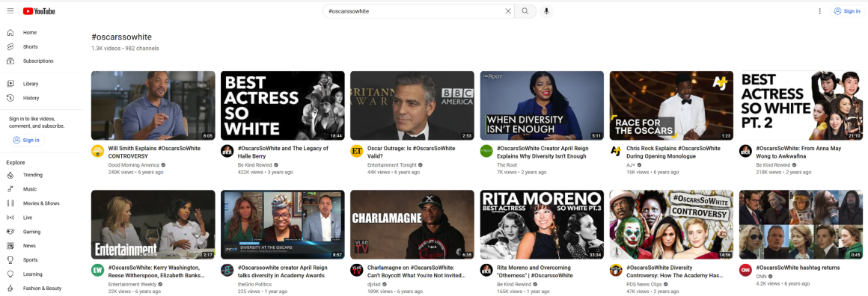Go to Home in the sidebar
Image resolution: width=868 pixels, height=296 pixels.
coord(30,33)
